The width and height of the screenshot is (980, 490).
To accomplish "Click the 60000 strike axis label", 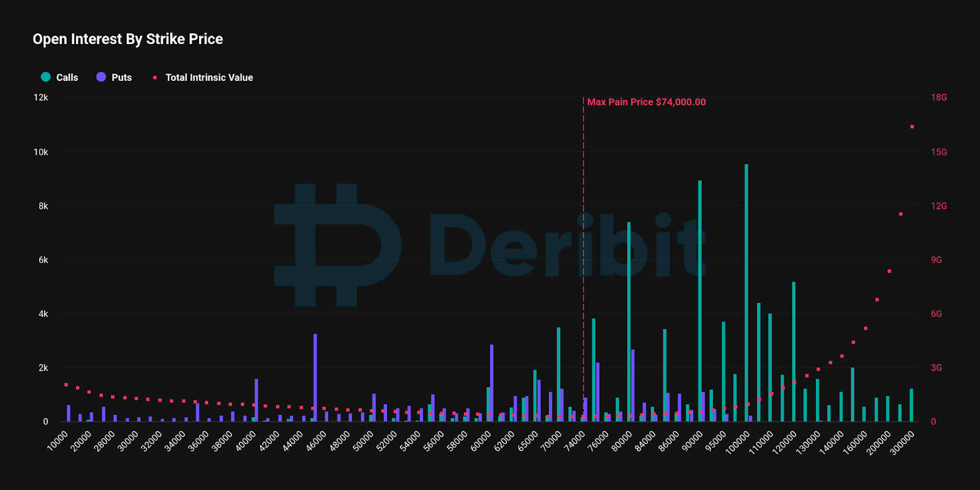I will [481, 440].
